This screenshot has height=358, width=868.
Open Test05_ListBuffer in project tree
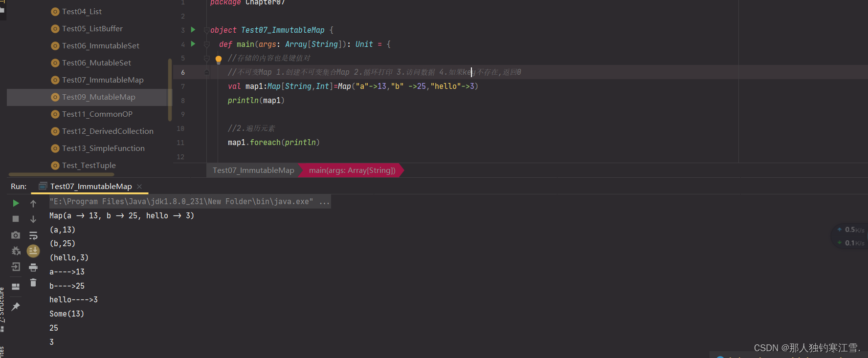(x=92, y=28)
